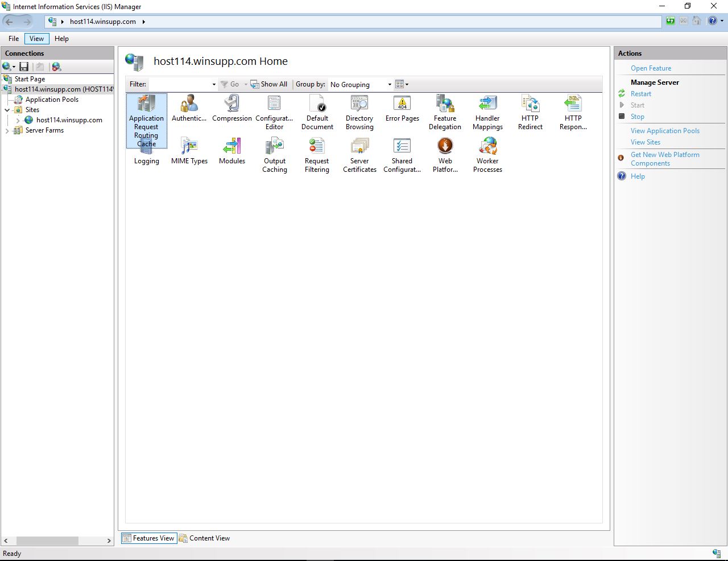
Task: Click the Show All button
Action: coord(269,84)
